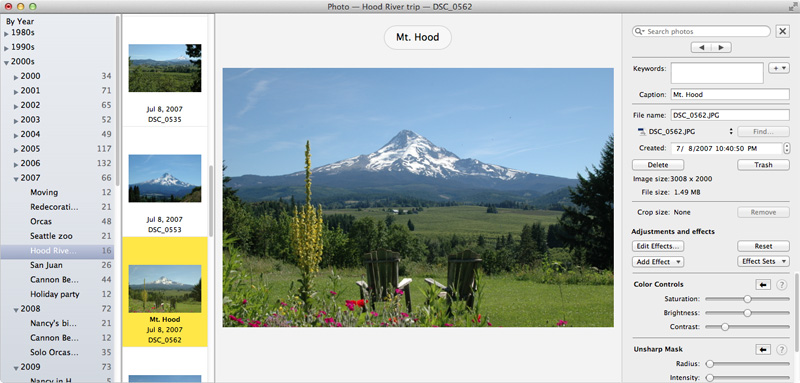
Task: Open the DSC_0562.JPG file popup menu
Action: pyautogui.click(x=731, y=132)
